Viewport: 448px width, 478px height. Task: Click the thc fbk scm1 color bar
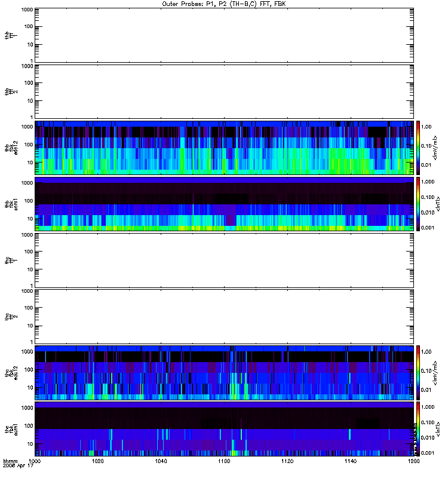point(418,429)
